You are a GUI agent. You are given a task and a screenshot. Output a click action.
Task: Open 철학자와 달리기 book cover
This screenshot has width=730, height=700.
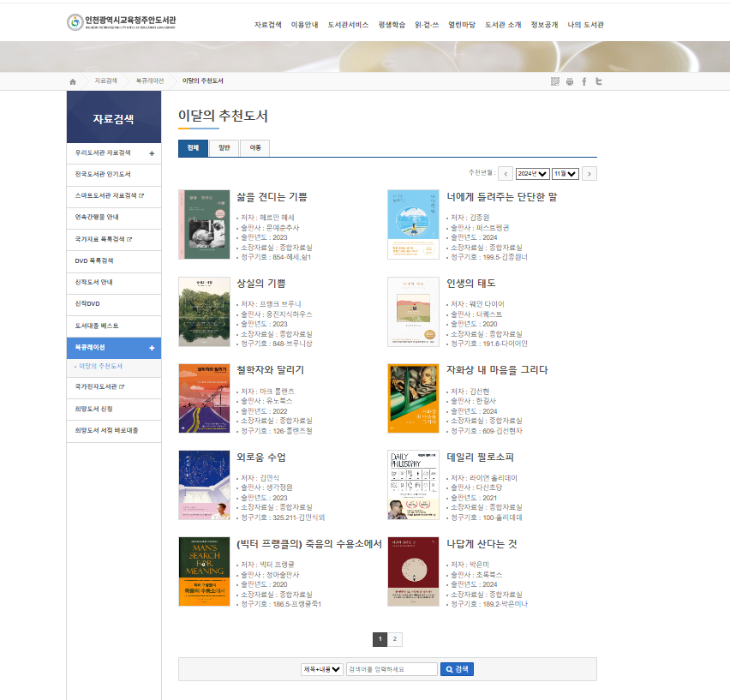(x=204, y=398)
